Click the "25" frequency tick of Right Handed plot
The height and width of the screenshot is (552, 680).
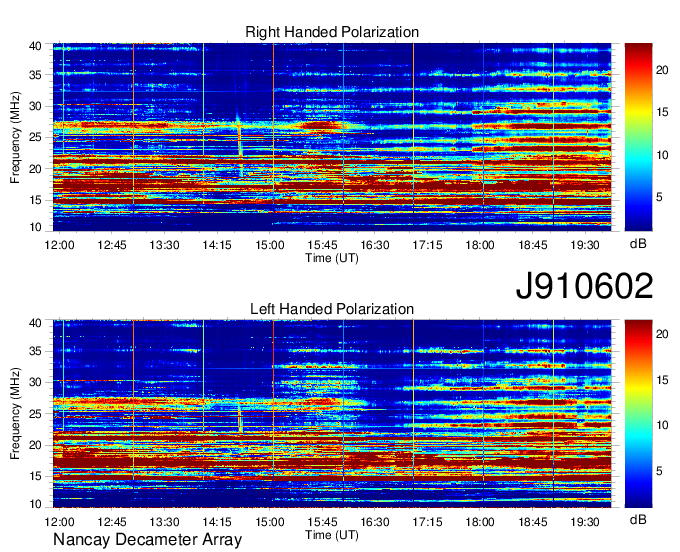(x=35, y=138)
